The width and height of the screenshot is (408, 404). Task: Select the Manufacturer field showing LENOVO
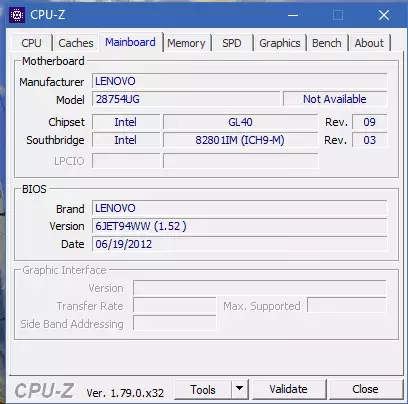[x=239, y=81]
